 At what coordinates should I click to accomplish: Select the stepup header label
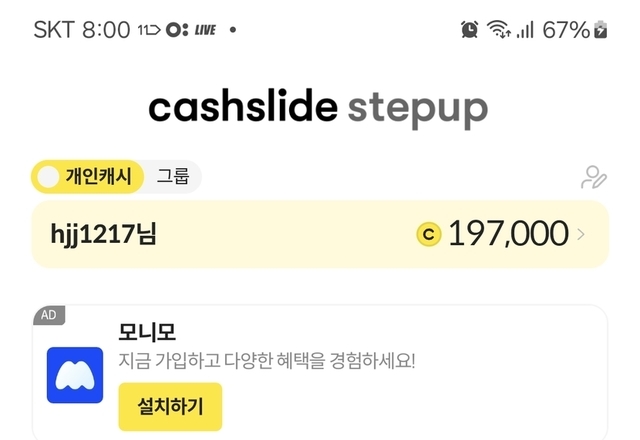[x=418, y=108]
